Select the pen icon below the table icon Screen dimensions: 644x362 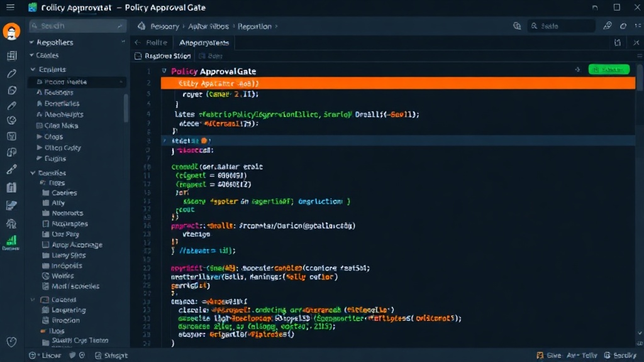(x=11, y=74)
